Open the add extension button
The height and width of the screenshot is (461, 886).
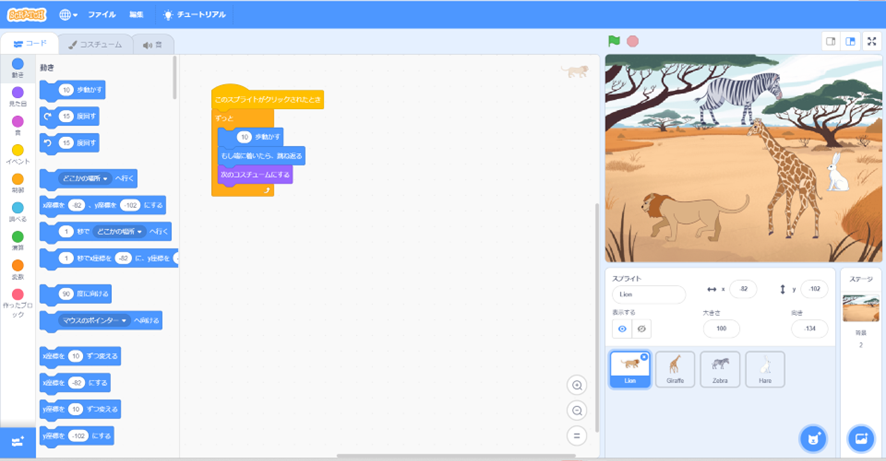[x=17, y=441]
